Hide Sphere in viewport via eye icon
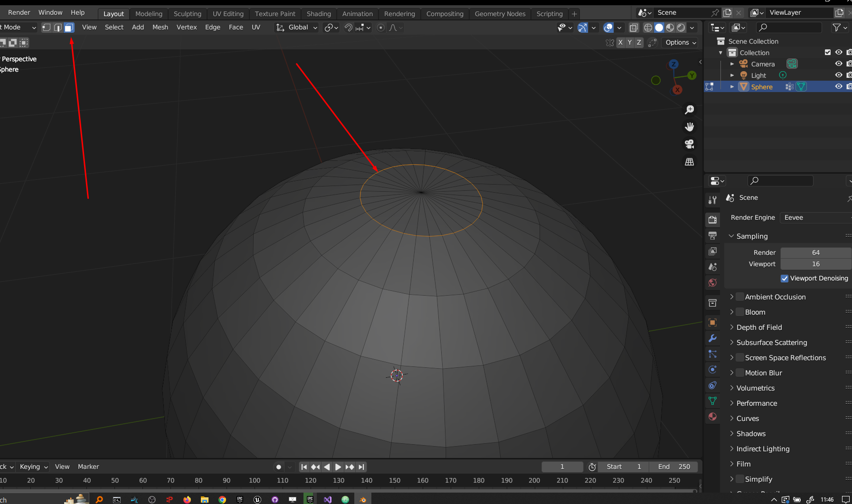Screen dimensions: 852x504 (839, 86)
